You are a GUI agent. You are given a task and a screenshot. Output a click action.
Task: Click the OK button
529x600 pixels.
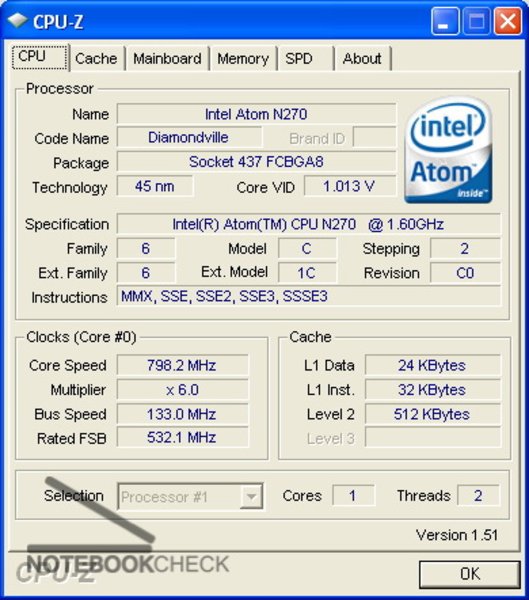[470, 574]
